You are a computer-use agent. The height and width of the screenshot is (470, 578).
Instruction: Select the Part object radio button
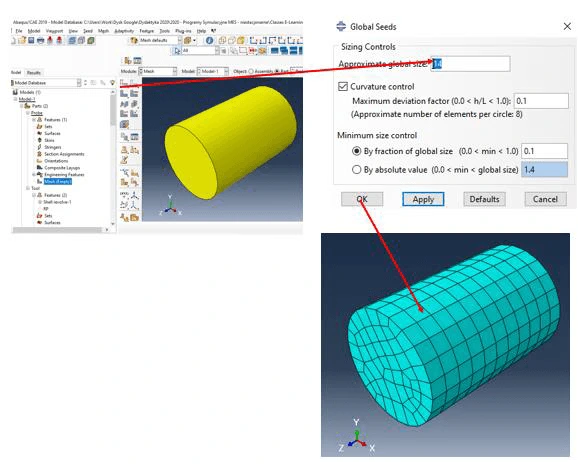coord(277,71)
